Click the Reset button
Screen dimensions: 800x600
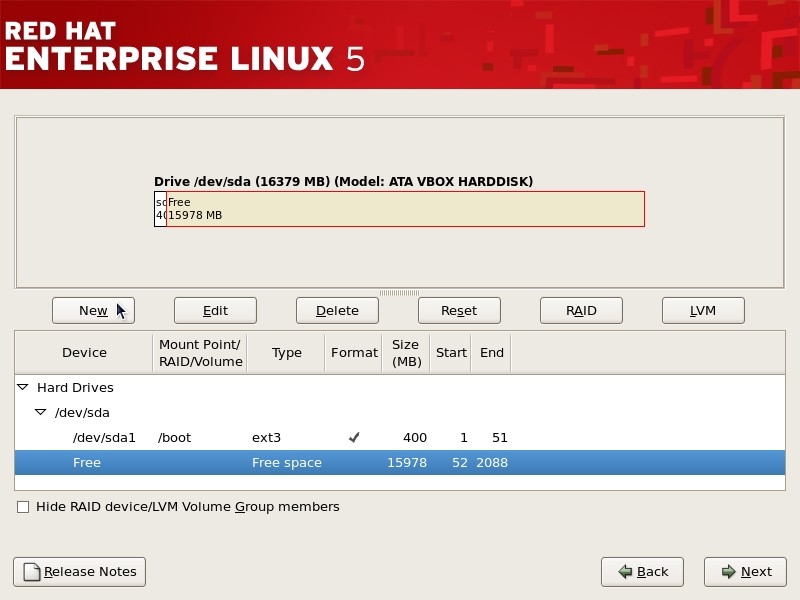click(459, 310)
